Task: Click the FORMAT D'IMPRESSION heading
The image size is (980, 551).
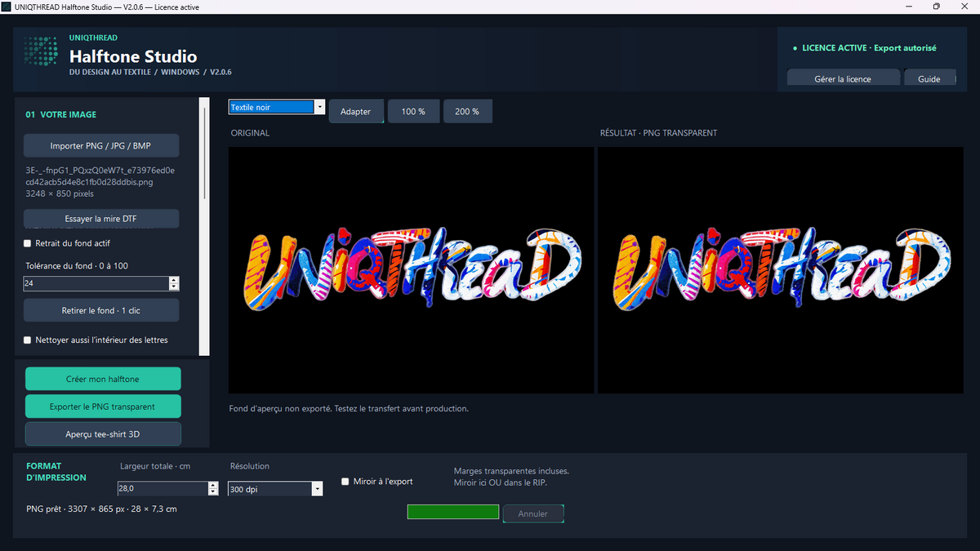Action: click(x=56, y=472)
